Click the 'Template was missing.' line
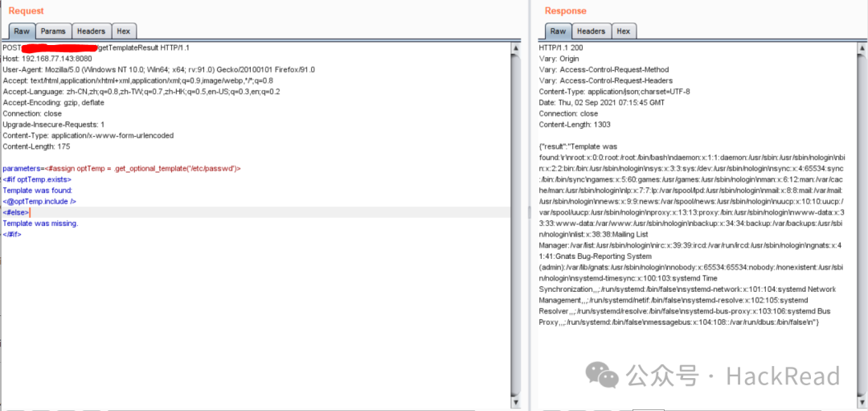The height and width of the screenshot is (411, 868). (41, 224)
